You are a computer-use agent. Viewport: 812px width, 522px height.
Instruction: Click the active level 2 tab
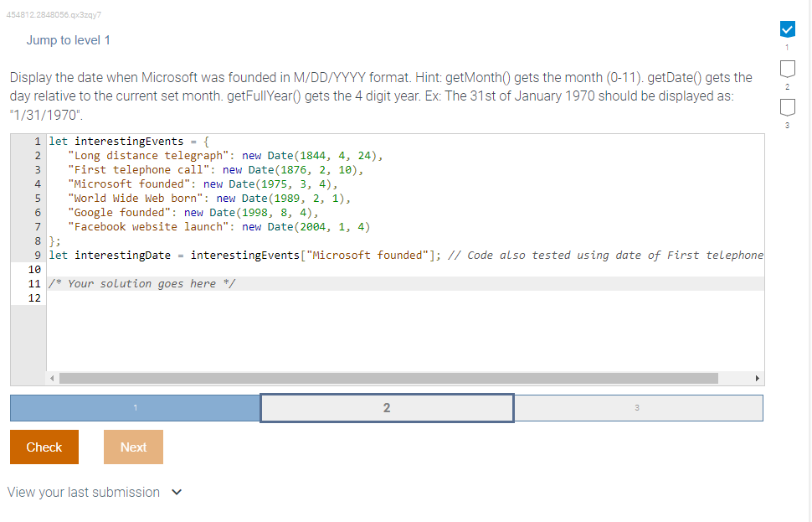(387, 407)
